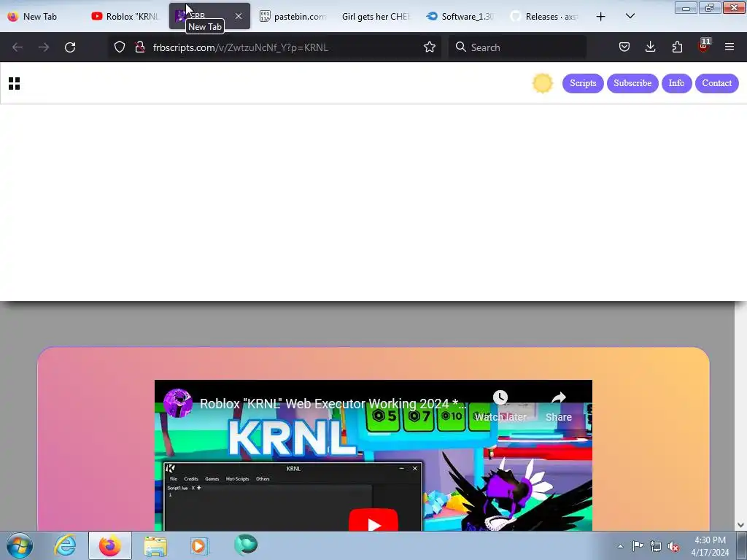Switch to the Software_1.30 tab
The width and height of the screenshot is (747, 560).
[460, 16]
